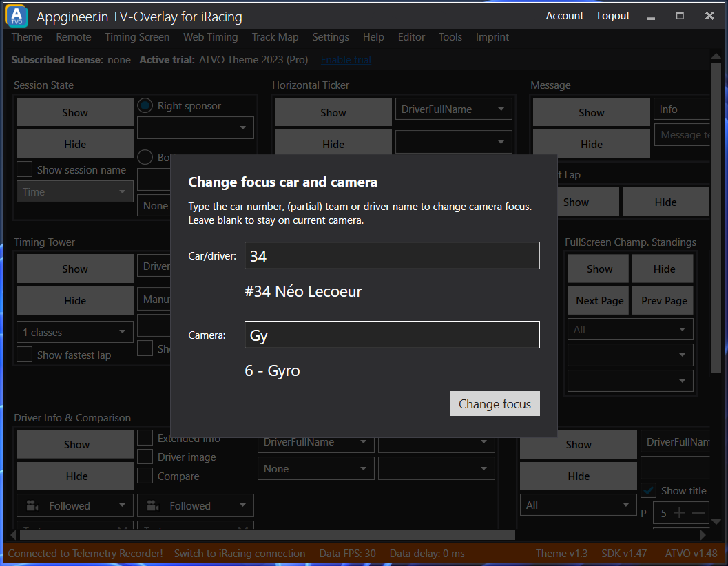Open the Web Timing menu
Image resolution: width=728 pixels, height=566 pixels.
210,37
